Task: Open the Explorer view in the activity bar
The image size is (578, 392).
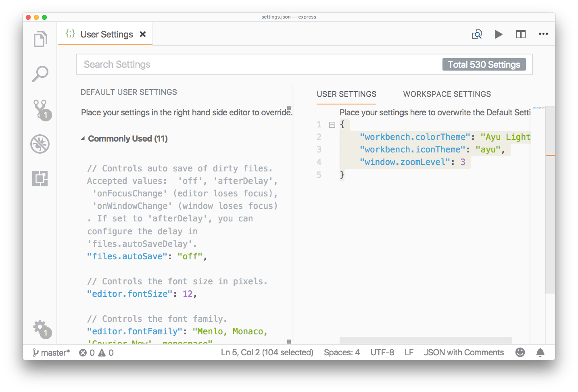Action: (40, 39)
